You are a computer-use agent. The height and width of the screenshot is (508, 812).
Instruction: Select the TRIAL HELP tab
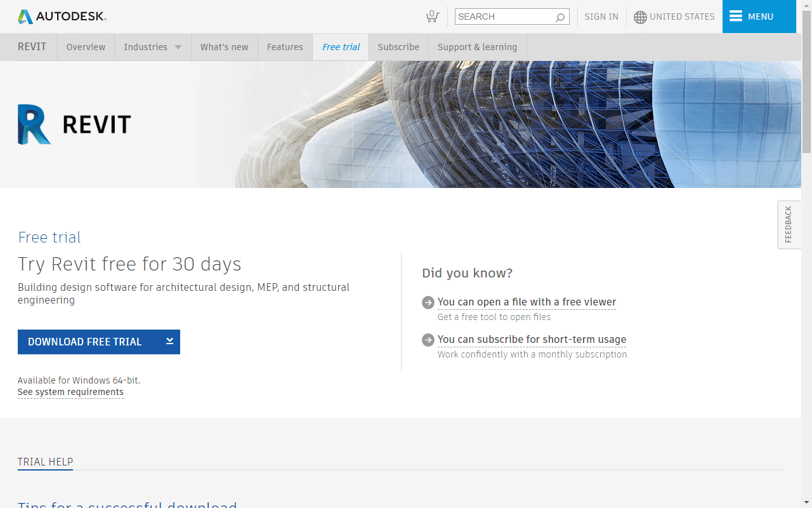[x=45, y=462]
